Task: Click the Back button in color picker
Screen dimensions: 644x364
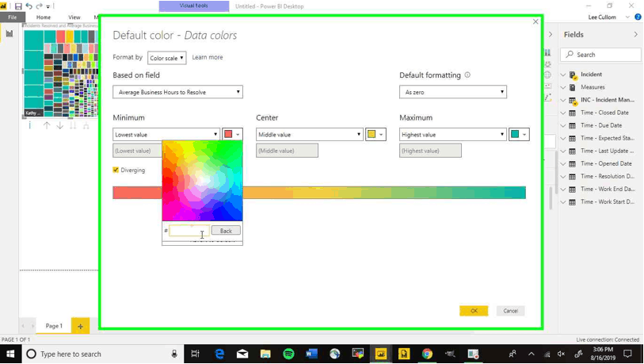Action: [226, 231]
